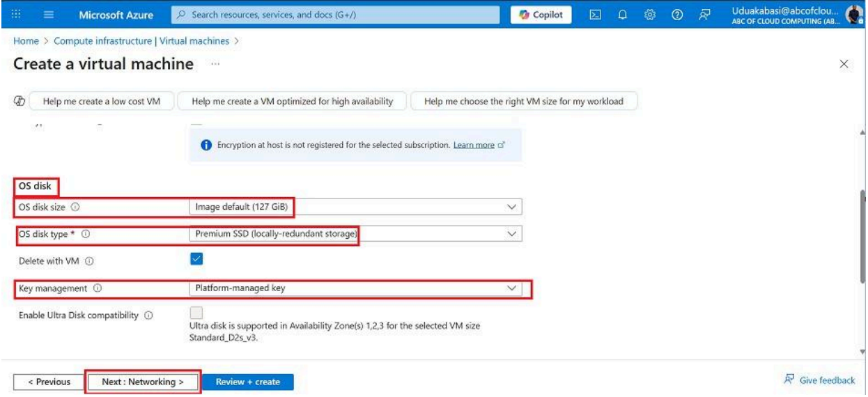The image size is (868, 397).
Task: Click the Review + create button
Action: [x=248, y=382]
